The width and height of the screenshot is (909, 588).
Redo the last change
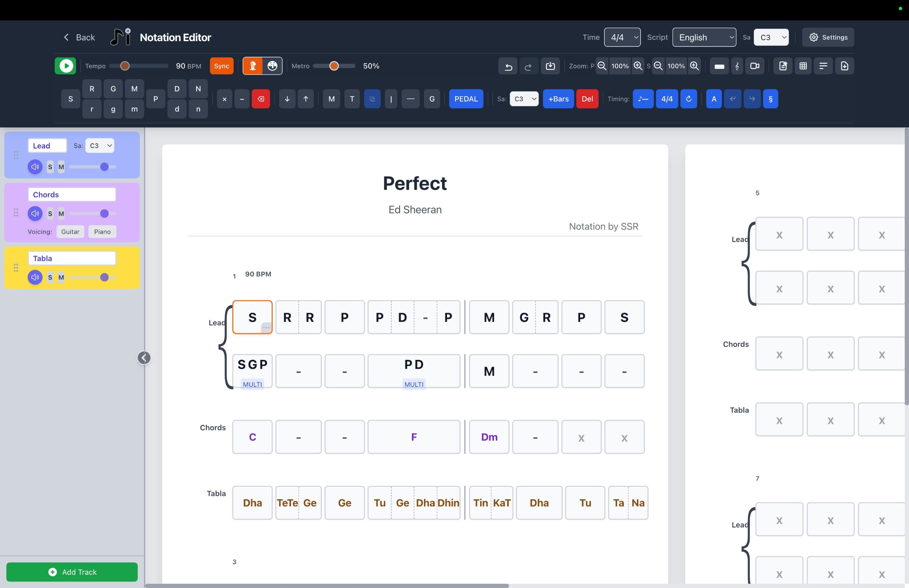point(529,66)
